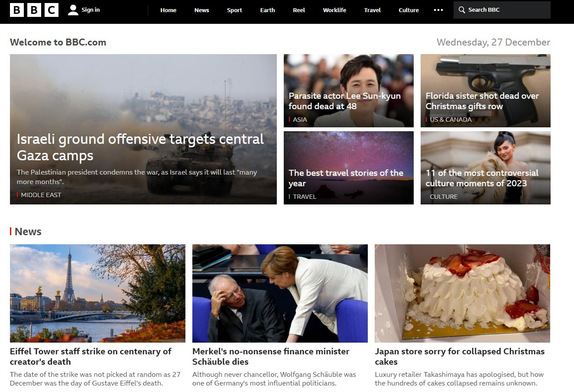
Task: Click the MIDDLE EAST category tag
Action: point(41,195)
